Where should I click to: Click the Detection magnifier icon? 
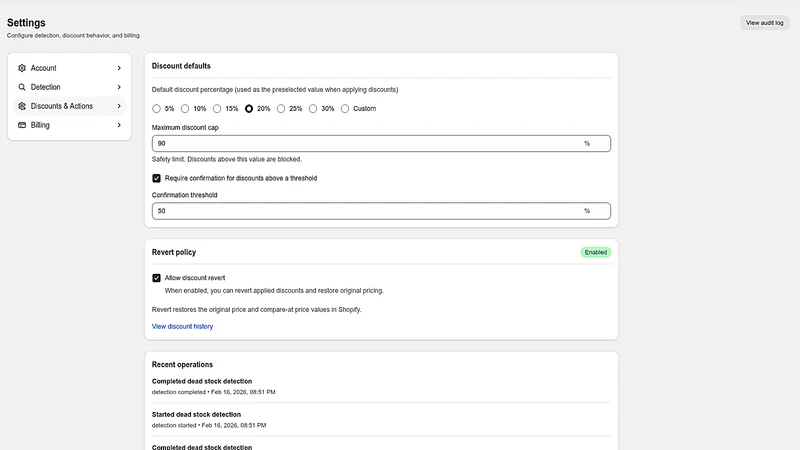[22, 87]
